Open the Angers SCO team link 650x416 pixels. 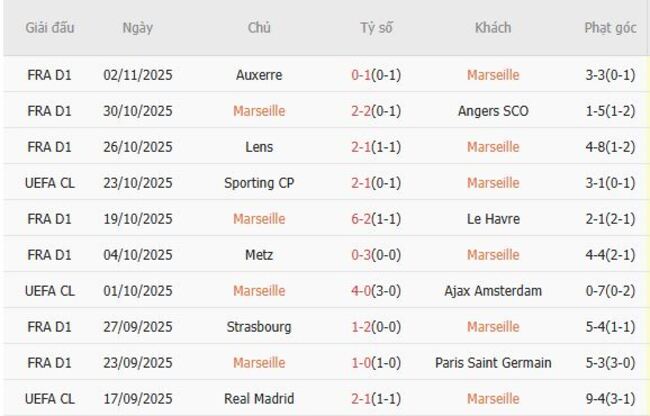[492, 111]
